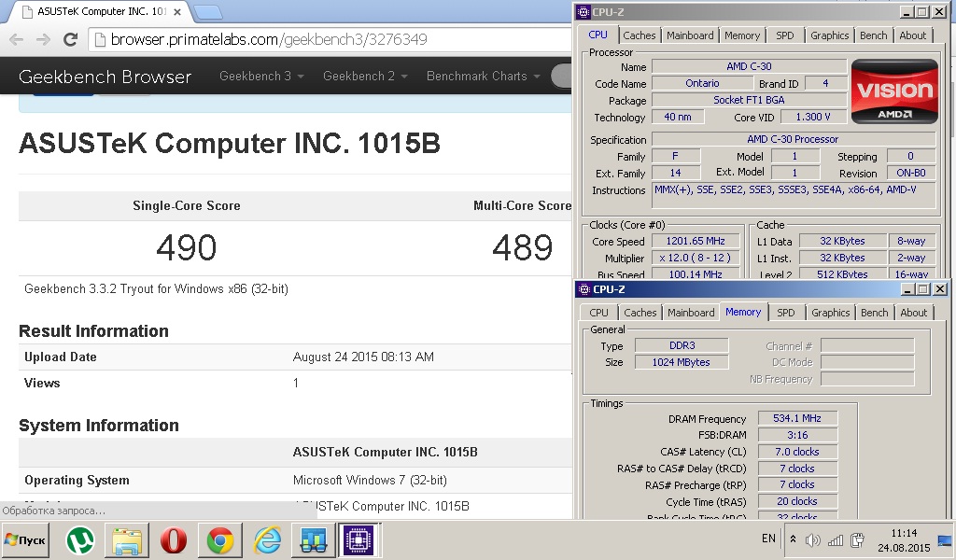Open uTorrent from the taskbar
Viewport: 956px width, 560px height.
click(80, 539)
